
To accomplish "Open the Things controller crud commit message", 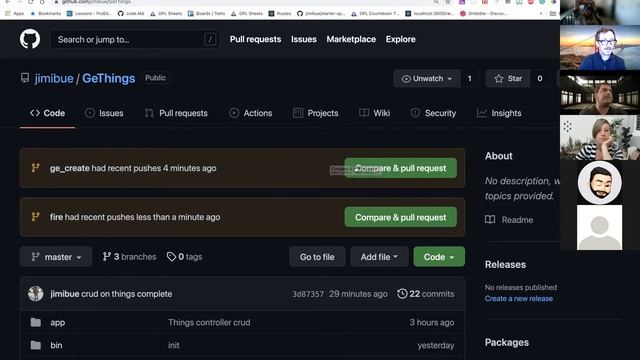I will 209,322.
